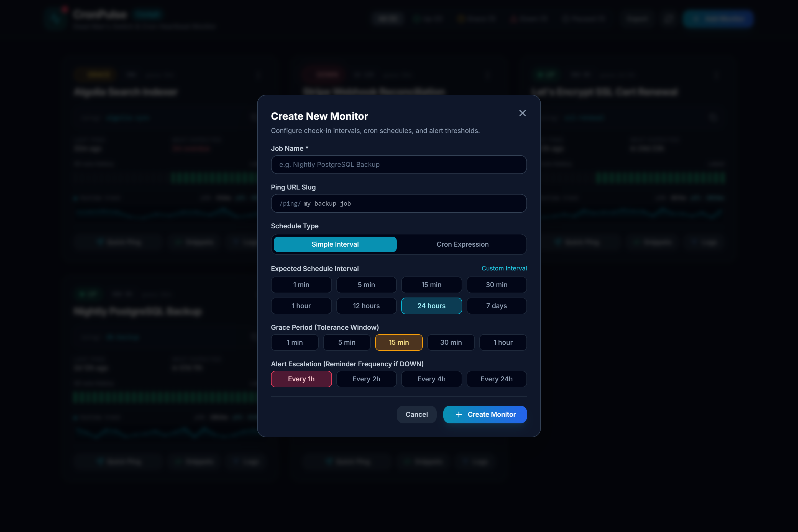Choose the 12 hours schedule interval
The image size is (798, 532).
click(366, 306)
